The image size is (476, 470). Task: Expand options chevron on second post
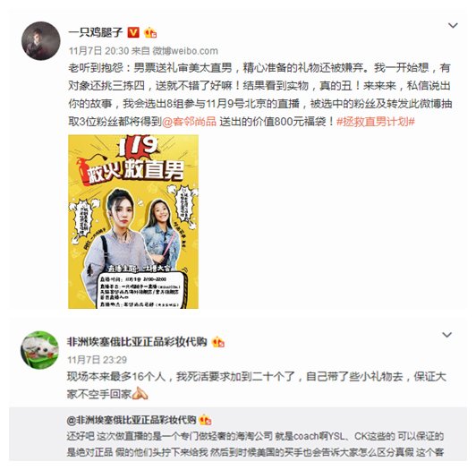click(x=446, y=335)
